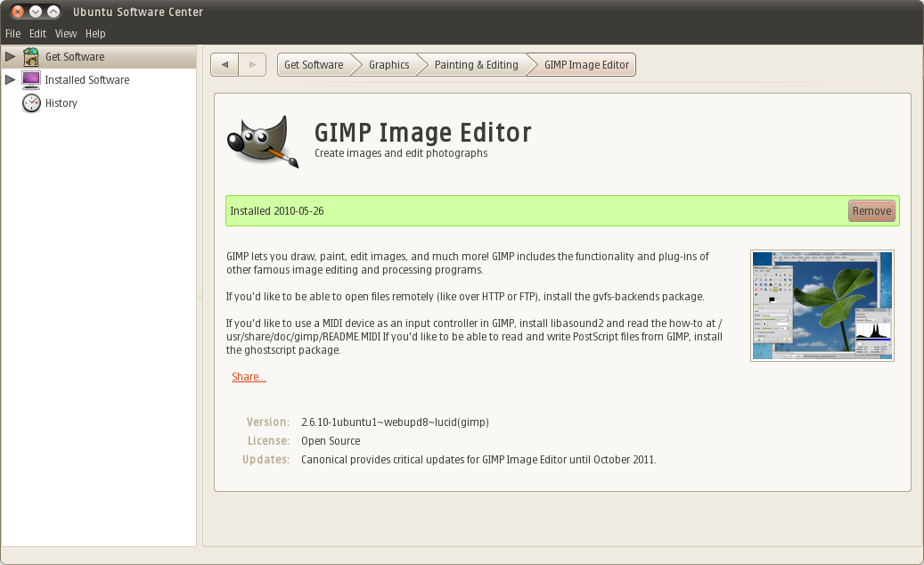Open the File menu

pos(12,34)
